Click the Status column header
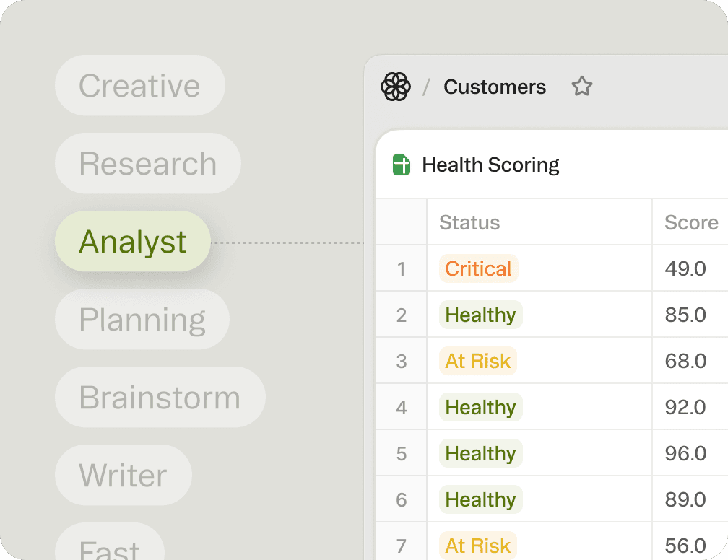 click(469, 223)
